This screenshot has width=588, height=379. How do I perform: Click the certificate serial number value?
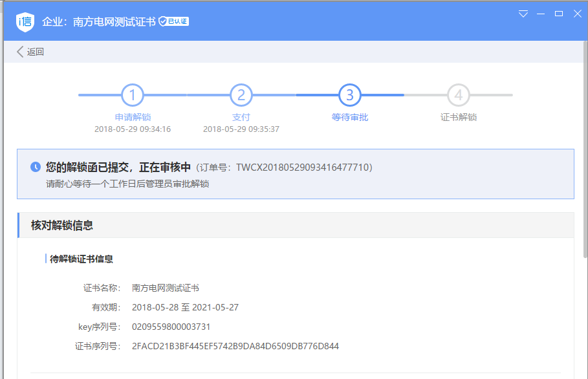click(x=235, y=346)
